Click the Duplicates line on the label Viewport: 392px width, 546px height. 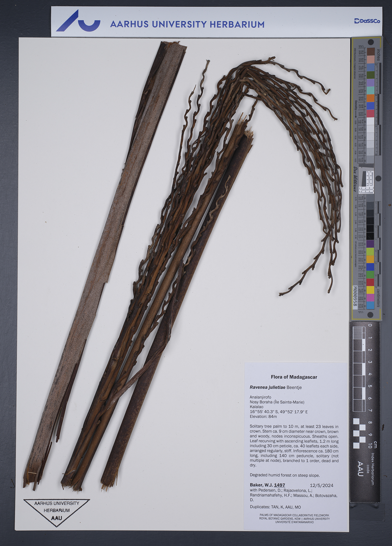pos(275,507)
